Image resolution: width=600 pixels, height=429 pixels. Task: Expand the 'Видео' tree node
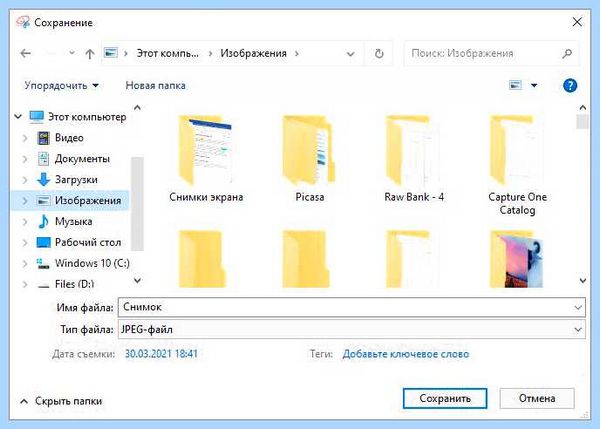[x=25, y=138]
